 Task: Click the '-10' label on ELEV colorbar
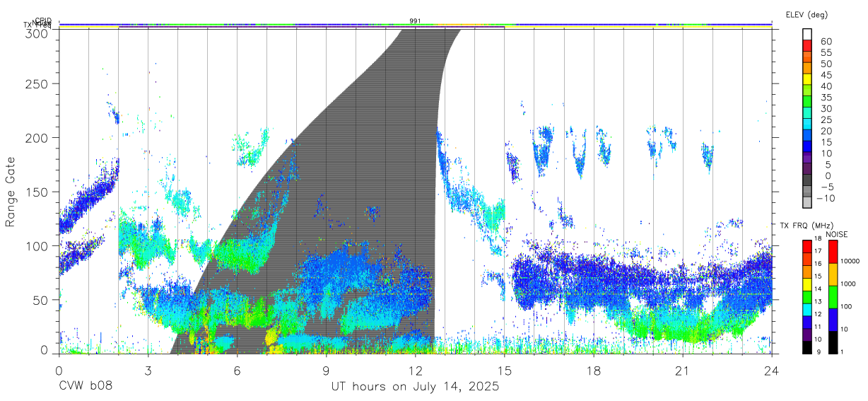tap(824, 197)
